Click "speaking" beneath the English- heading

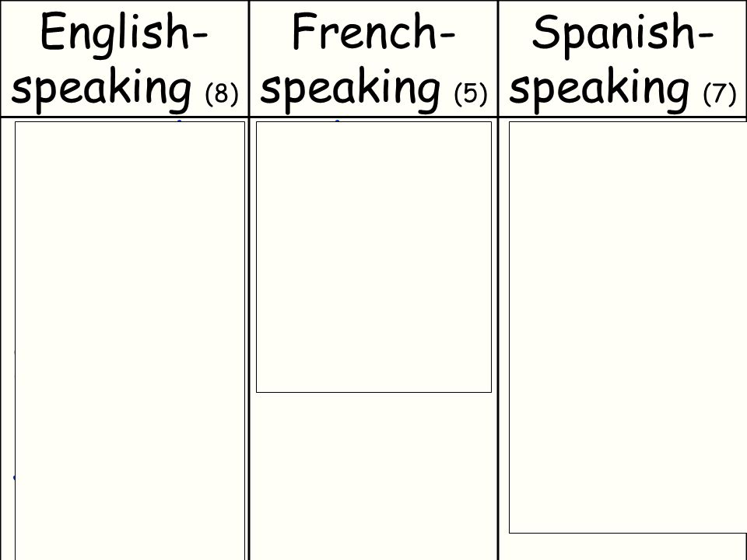101,89
